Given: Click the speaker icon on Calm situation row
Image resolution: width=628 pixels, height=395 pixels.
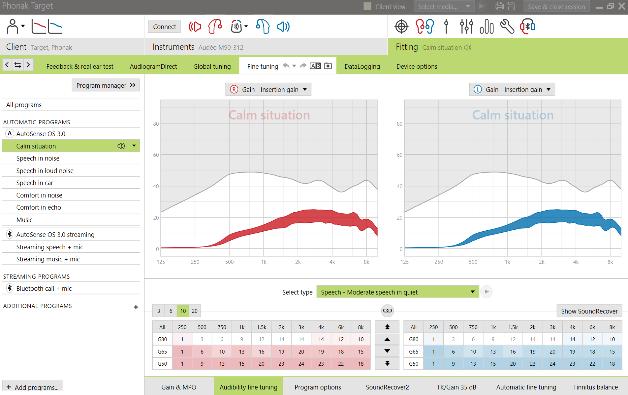Looking at the screenshot, I should pos(121,146).
